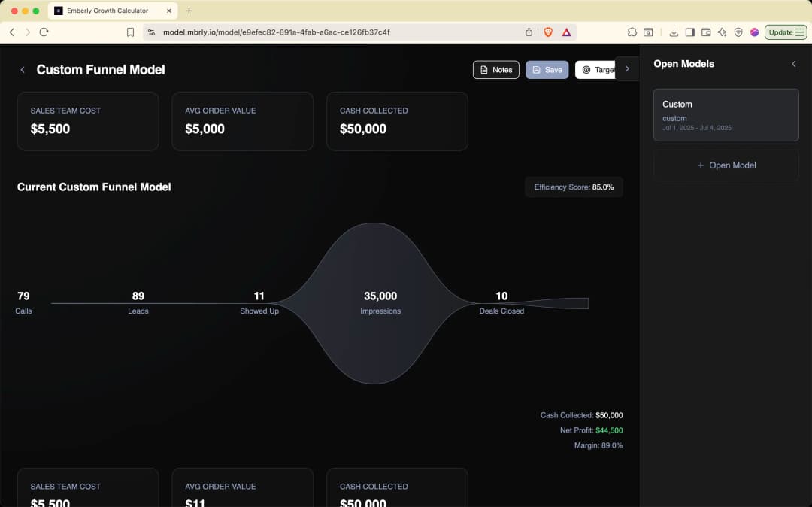Click the Open Model button
812x507 pixels.
726,165
